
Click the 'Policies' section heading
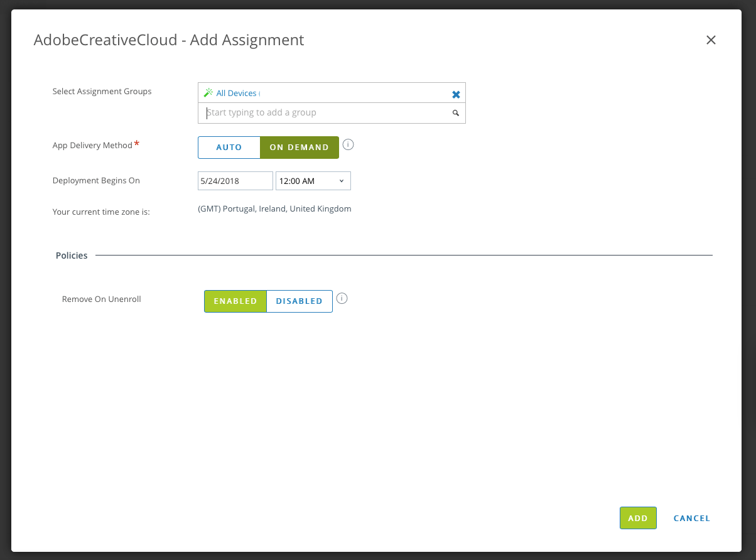click(x=72, y=256)
